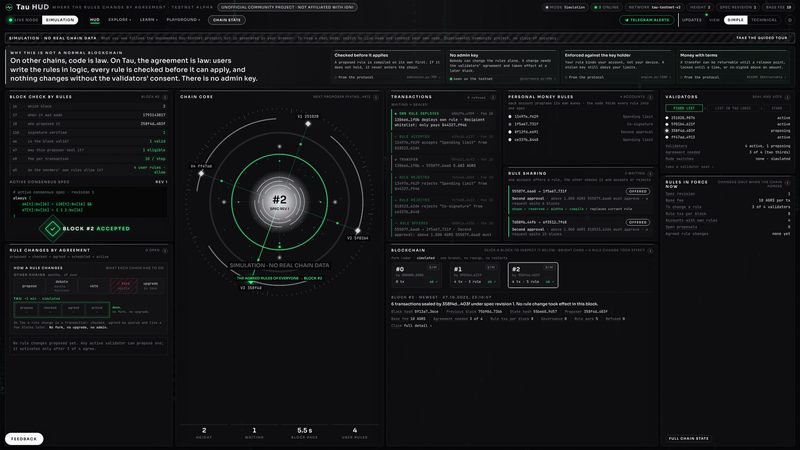This screenshot has width=800, height=450.
Task: Click the central #2 block core orb
Action: tap(280, 201)
